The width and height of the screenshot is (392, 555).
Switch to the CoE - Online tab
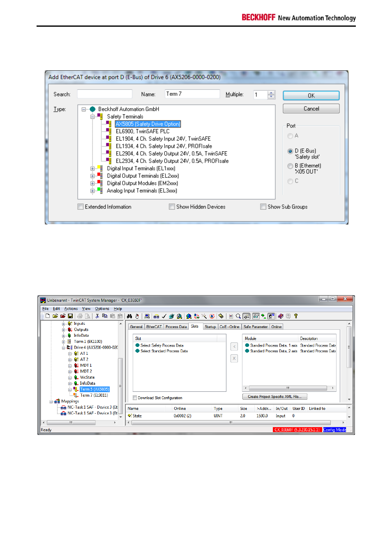230,327
